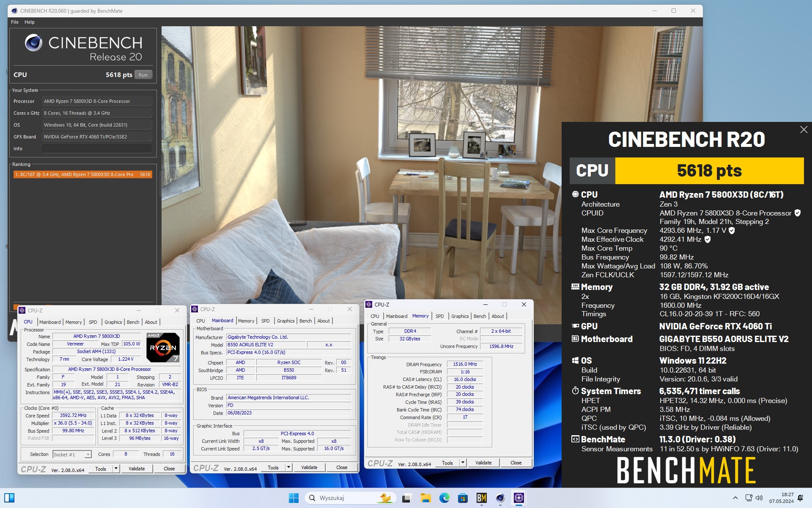Select ranking entry scoring 5618
This screenshot has width=812, height=508.
[x=83, y=174]
